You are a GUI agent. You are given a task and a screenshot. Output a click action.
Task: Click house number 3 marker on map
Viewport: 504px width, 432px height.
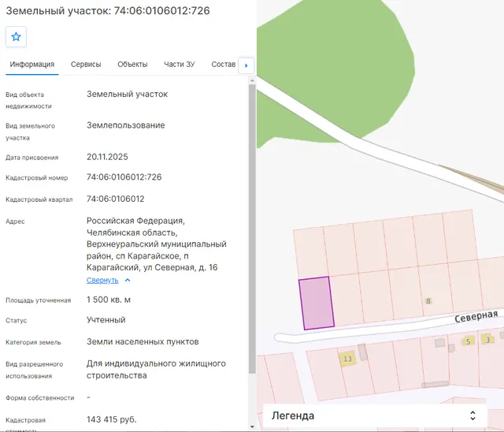pos(487,339)
